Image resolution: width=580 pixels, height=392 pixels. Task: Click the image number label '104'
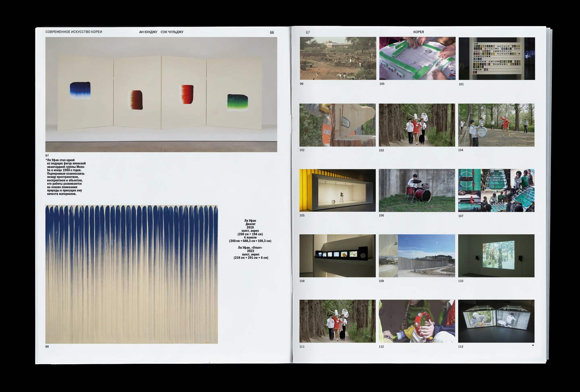point(461,150)
